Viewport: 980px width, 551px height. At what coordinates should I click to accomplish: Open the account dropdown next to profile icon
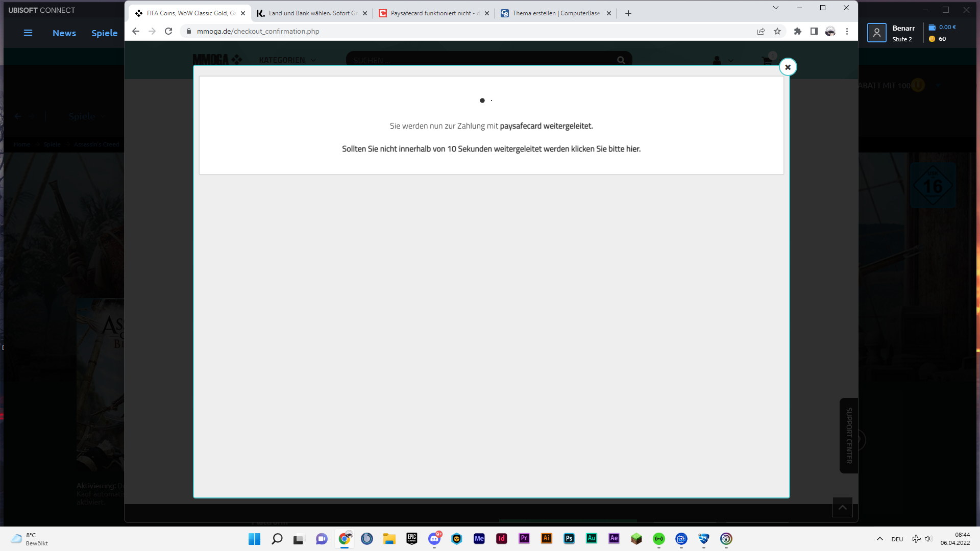[731, 60]
